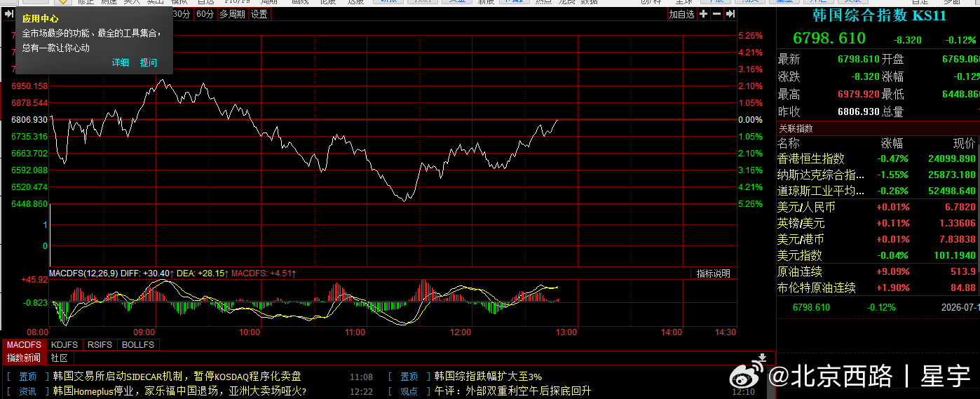The image size is (980, 399).
Task: Switch chart to 30分 period
Action: click(x=181, y=14)
